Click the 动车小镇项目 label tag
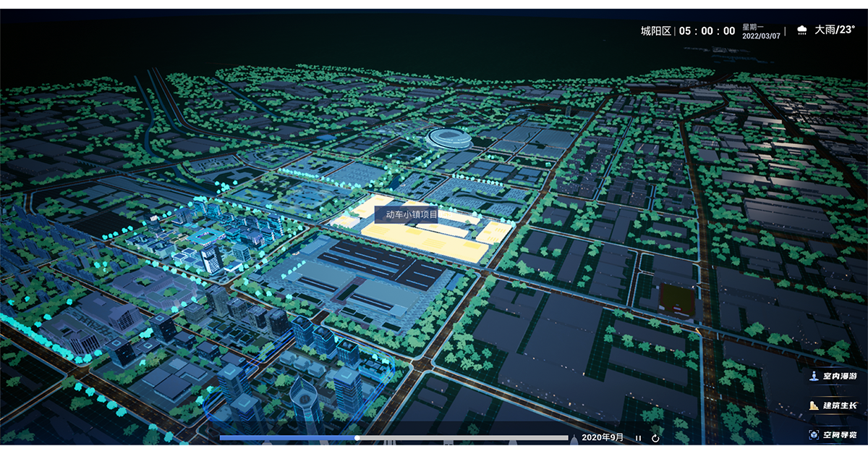 (x=412, y=214)
